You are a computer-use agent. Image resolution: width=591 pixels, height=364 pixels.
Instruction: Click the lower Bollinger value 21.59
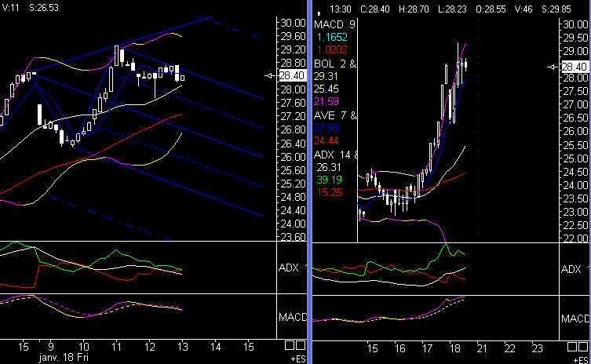[x=326, y=101]
